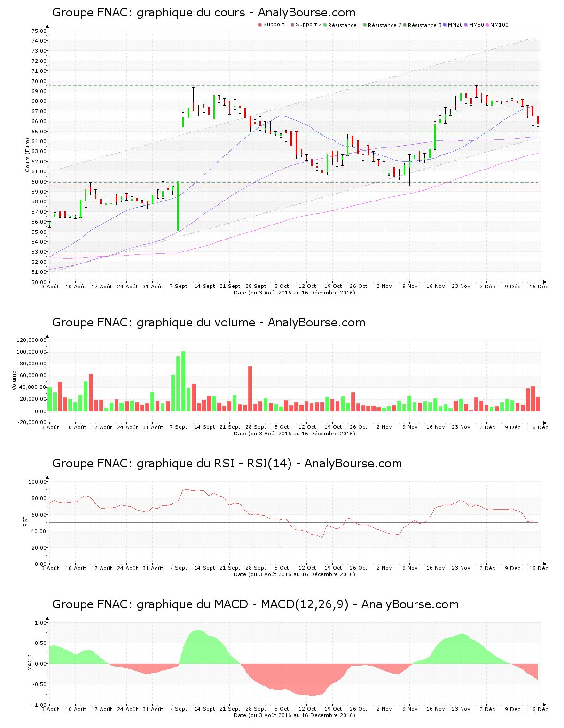Click '7 Sept' on the price chart axis
Screen dimensions: 564x728
click(x=179, y=286)
